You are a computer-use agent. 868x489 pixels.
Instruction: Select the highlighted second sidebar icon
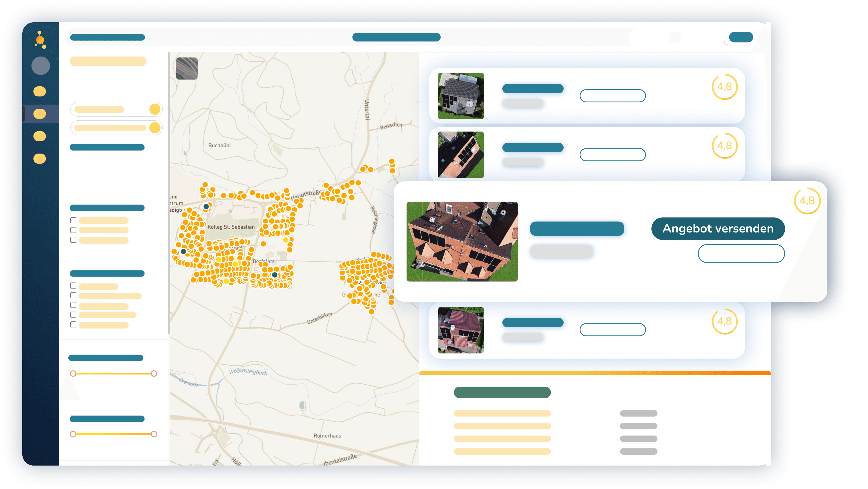pos(40,114)
